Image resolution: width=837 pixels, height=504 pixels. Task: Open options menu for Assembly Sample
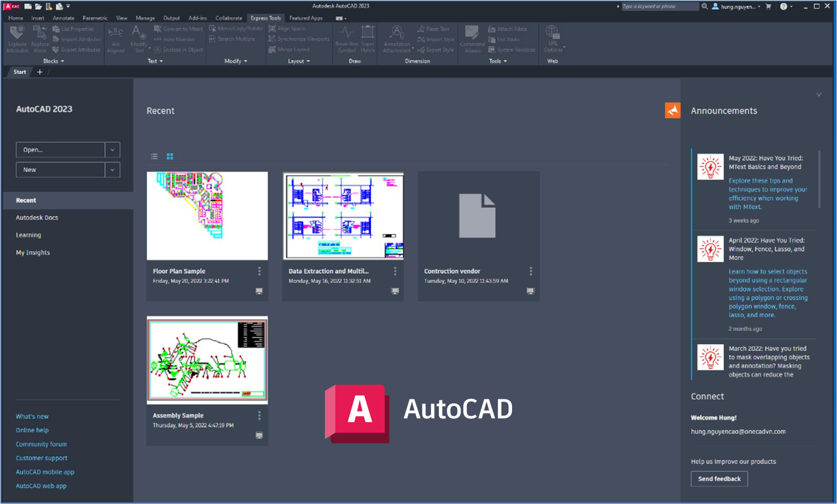click(259, 416)
